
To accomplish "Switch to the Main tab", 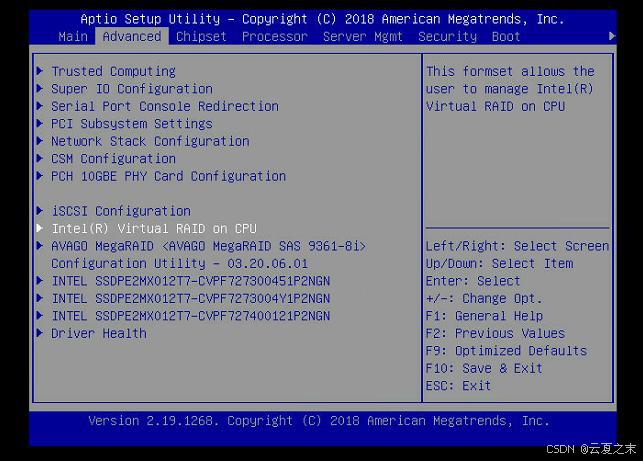I will pyautogui.click(x=73, y=37).
